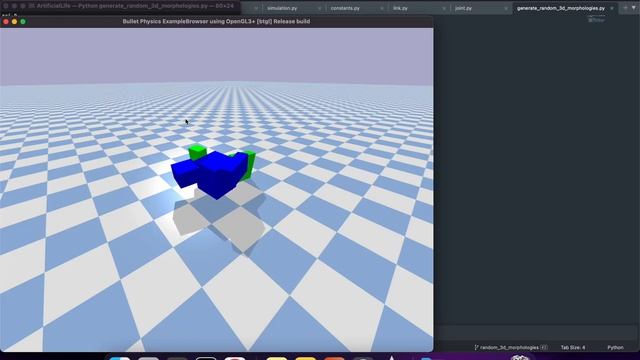Minimize the Bullet Physics ExampleBrowser window
This screenshot has height=360, width=640.
pyautogui.click(x=14, y=22)
